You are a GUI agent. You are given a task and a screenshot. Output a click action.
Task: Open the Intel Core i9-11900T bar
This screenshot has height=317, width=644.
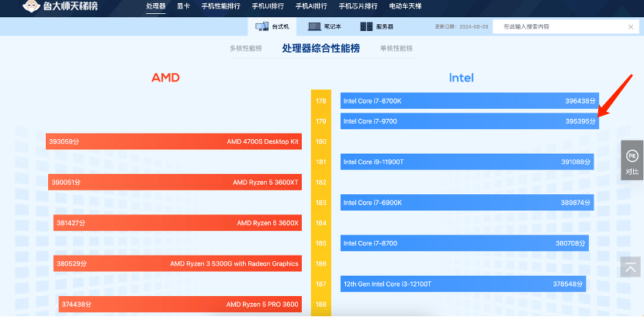coord(467,162)
